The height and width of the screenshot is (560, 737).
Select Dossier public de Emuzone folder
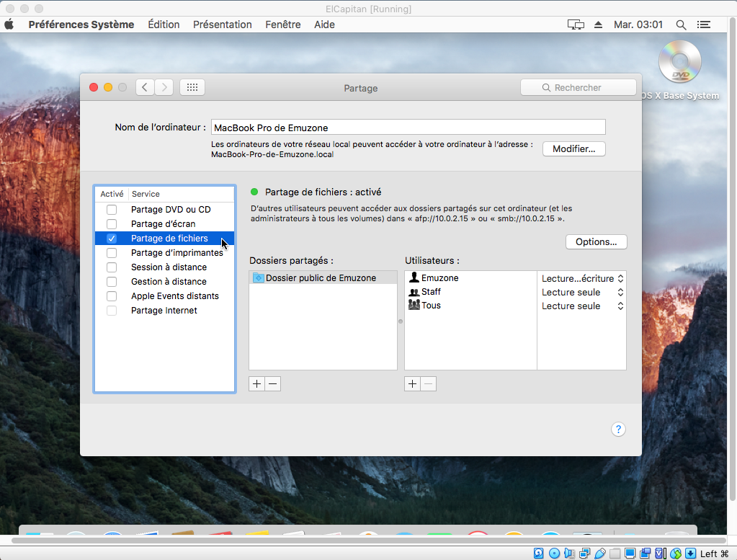click(x=323, y=278)
